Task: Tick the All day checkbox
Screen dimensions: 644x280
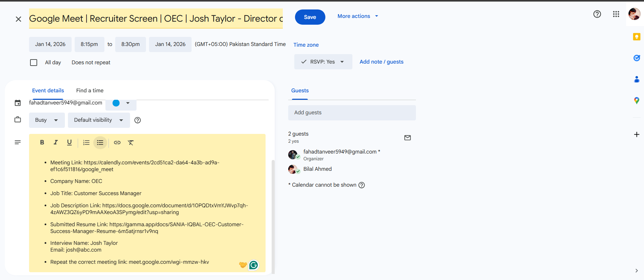Action: [x=33, y=63]
